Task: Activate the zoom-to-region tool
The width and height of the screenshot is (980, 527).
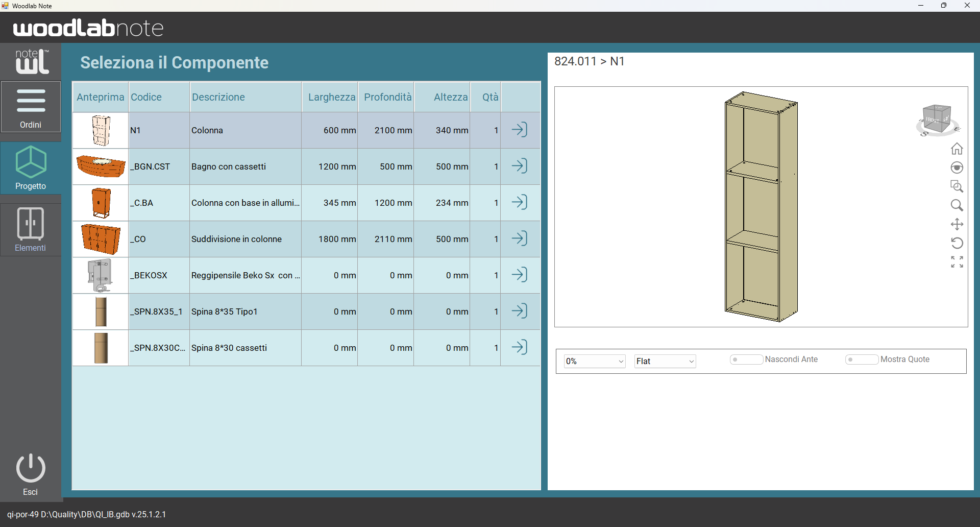Action: [x=957, y=186]
